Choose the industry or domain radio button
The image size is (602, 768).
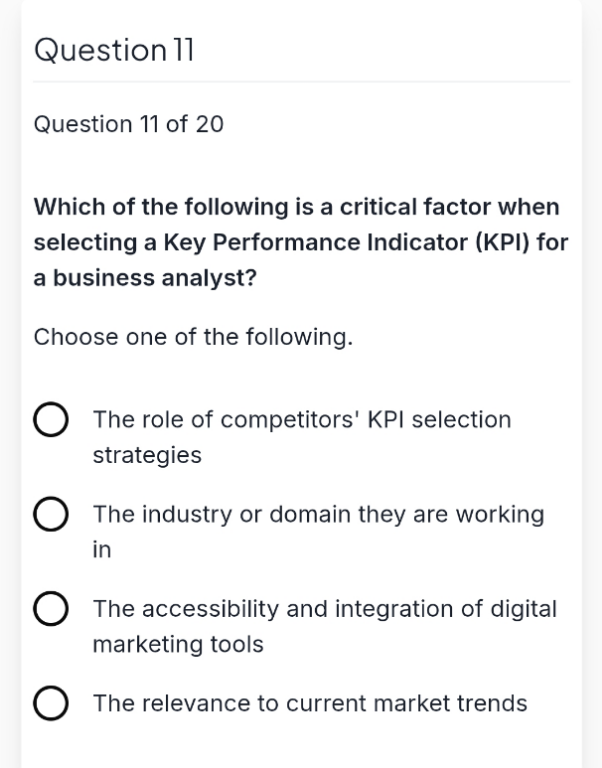pyautogui.click(x=50, y=514)
